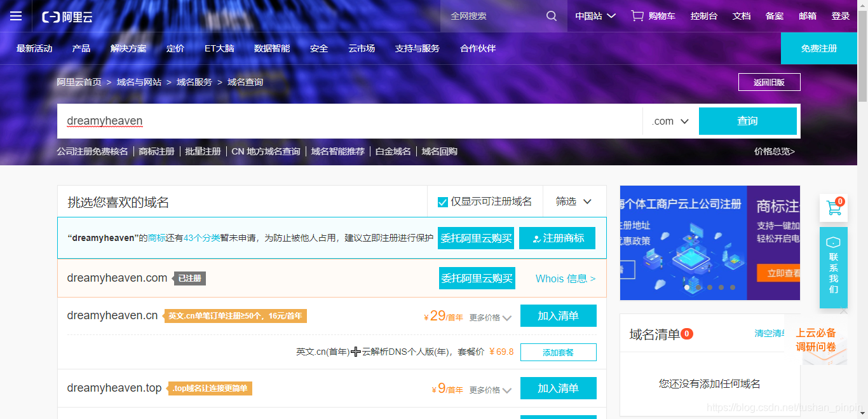
Task: Open the 中国站 region dropdown
Action: tap(595, 16)
